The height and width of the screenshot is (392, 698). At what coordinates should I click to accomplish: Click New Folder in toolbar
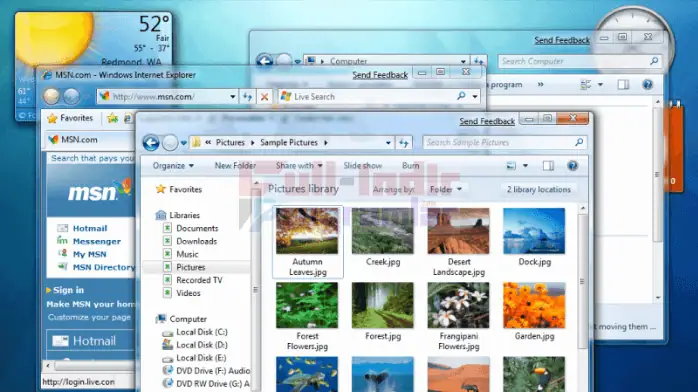(235, 166)
